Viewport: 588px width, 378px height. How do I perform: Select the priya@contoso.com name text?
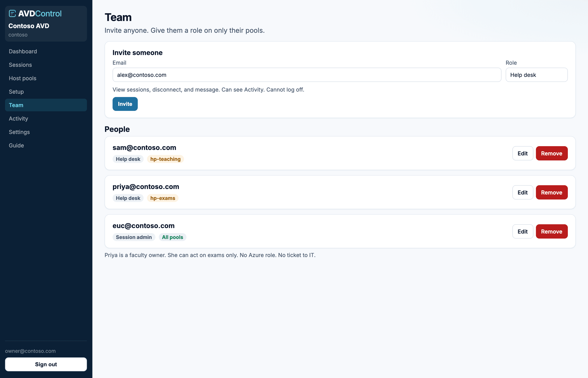(146, 187)
